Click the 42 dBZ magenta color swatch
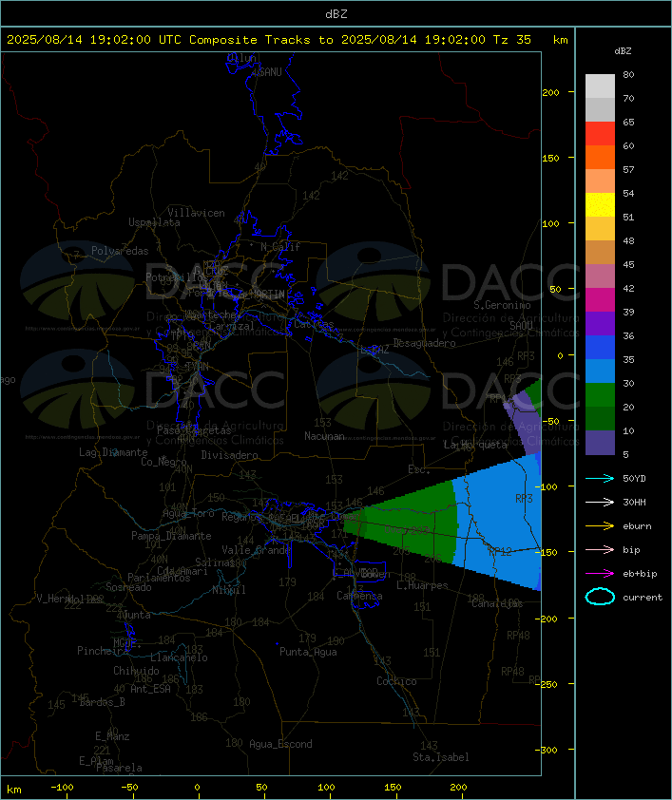 (600, 300)
